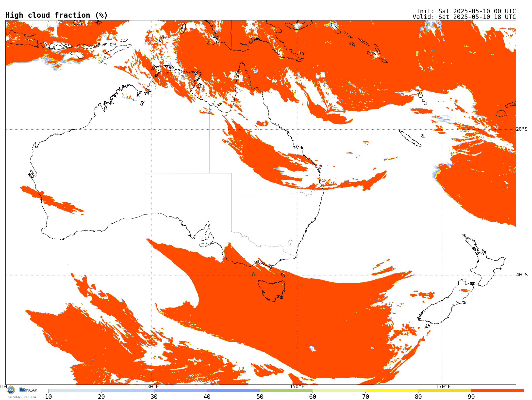Click the 20°S latitude label
This screenshot has width=532, height=400.
click(522, 129)
